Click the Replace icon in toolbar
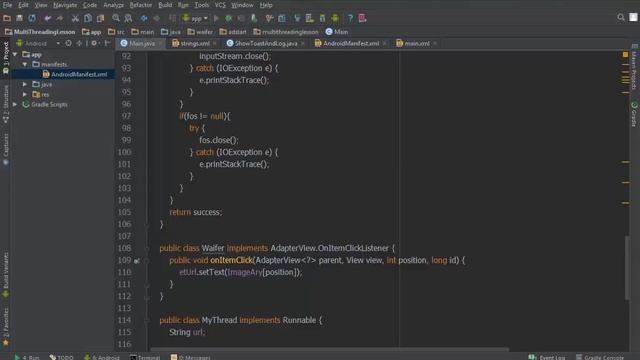 (x=128, y=18)
